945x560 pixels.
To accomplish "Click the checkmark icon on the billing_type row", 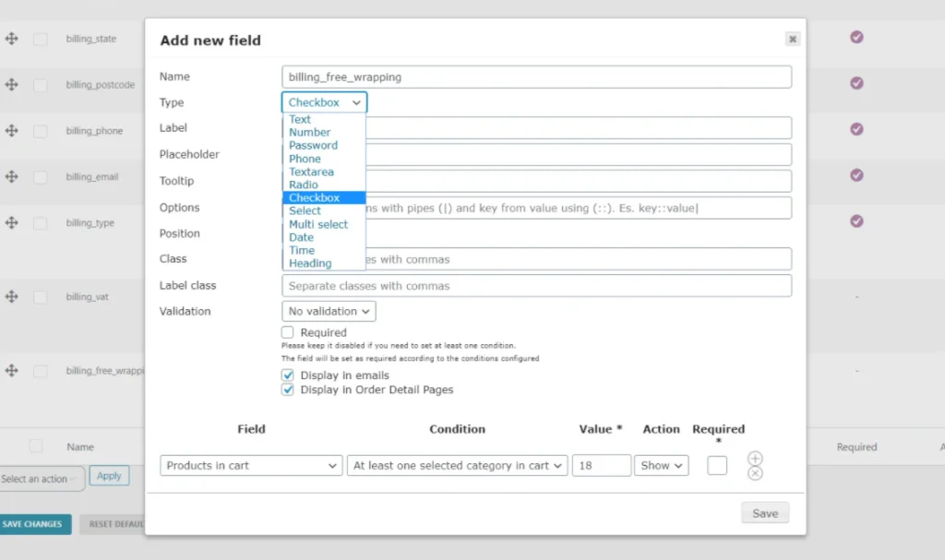I will click(x=856, y=222).
